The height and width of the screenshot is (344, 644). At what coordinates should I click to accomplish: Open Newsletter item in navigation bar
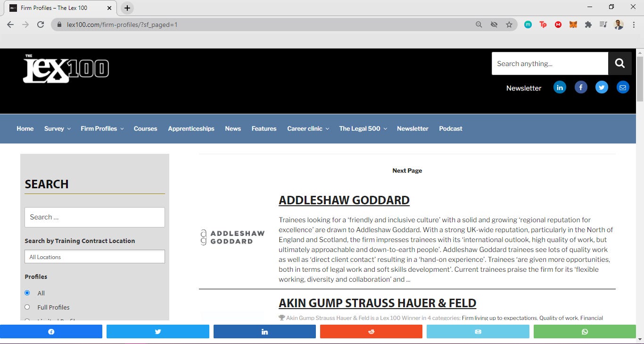[413, 128]
